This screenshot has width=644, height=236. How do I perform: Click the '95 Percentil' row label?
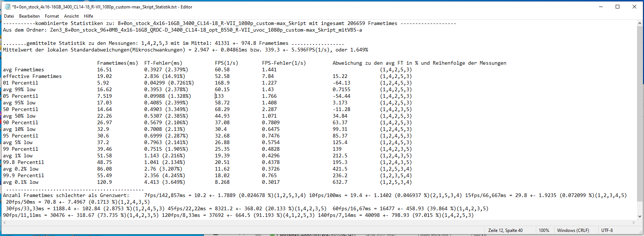point(21,136)
